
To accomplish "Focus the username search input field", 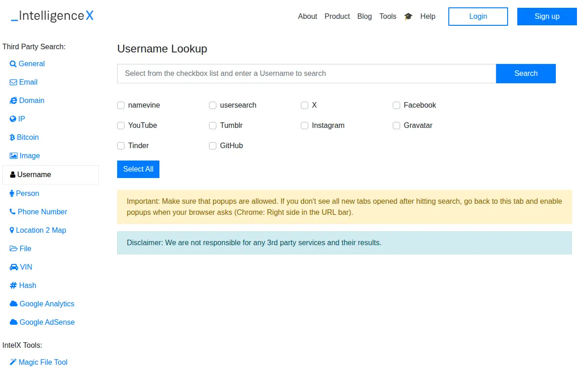I will [x=307, y=74].
